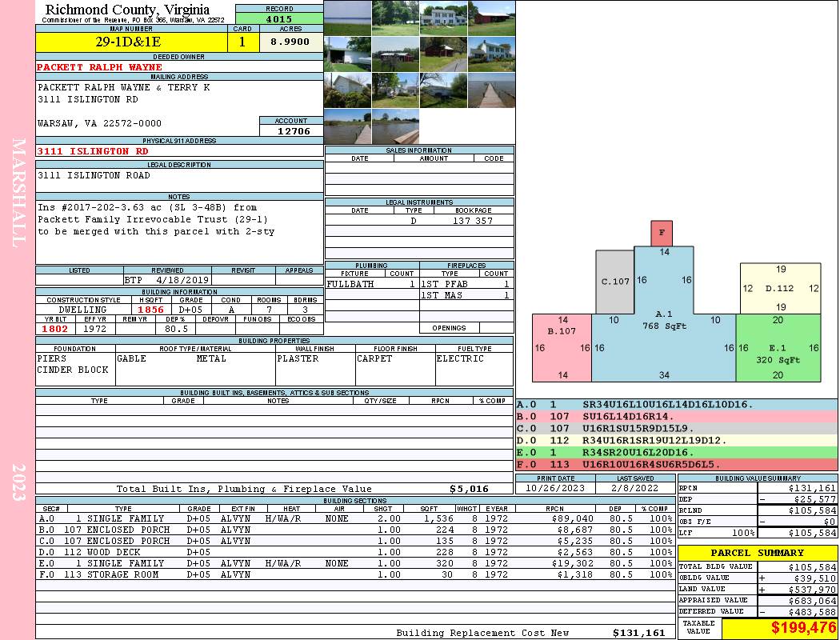
Task: Click building section row D.0 WOOD DECK
Action: pyautogui.click(x=354, y=552)
